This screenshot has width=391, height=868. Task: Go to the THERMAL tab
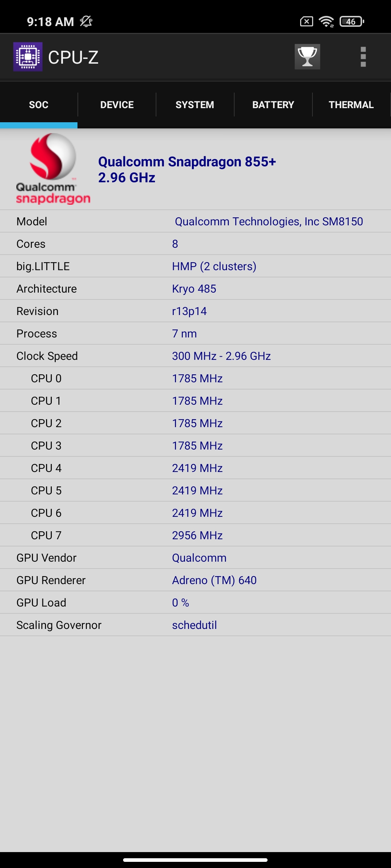coord(351,105)
